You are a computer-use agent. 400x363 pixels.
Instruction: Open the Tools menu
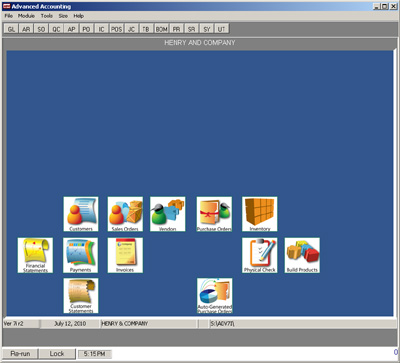47,16
